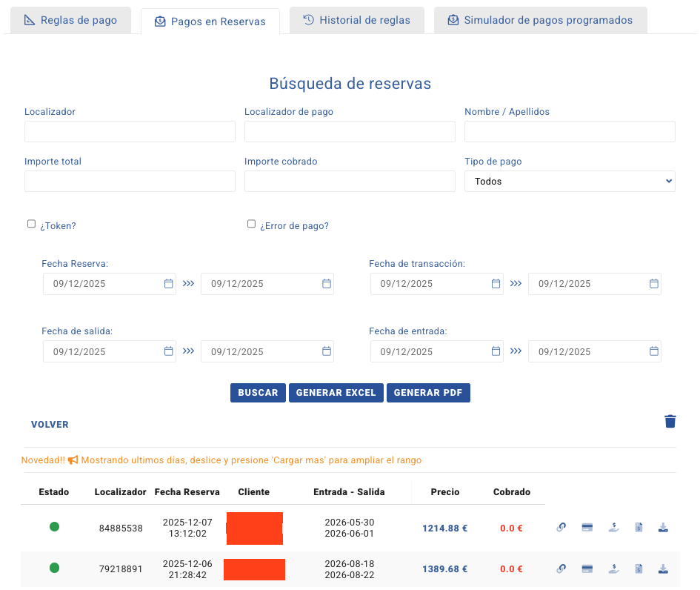Click download icon for reservation 84885538

pyautogui.click(x=664, y=528)
